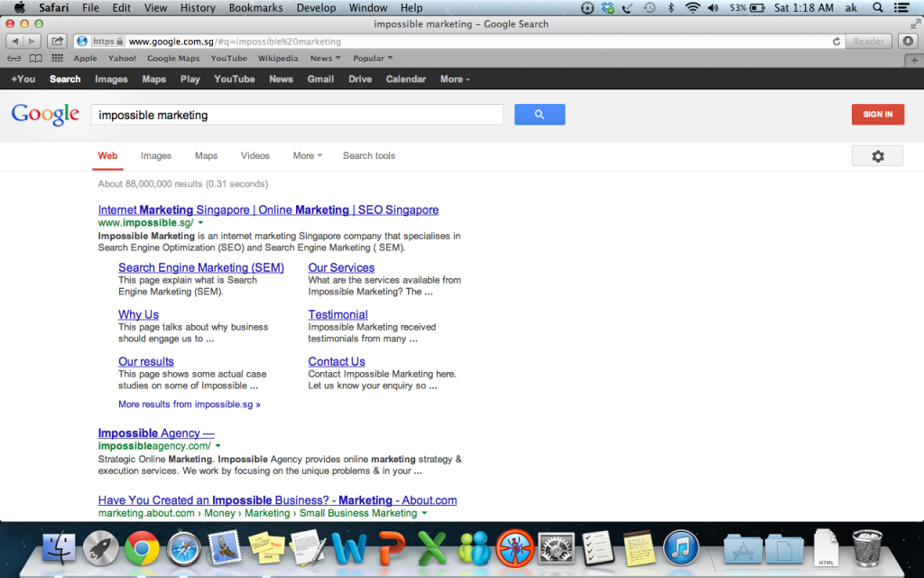
Task: Click the Safari back arrow button
Action: (14, 42)
